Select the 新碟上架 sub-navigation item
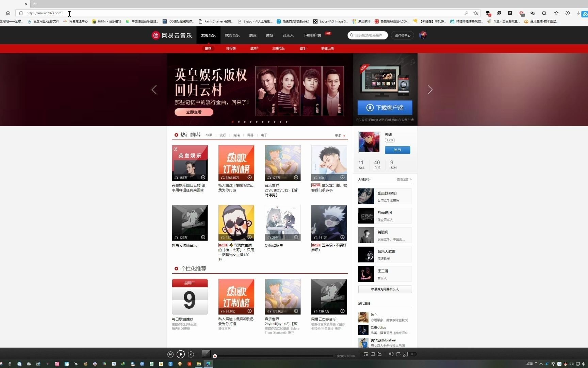 [x=327, y=48]
